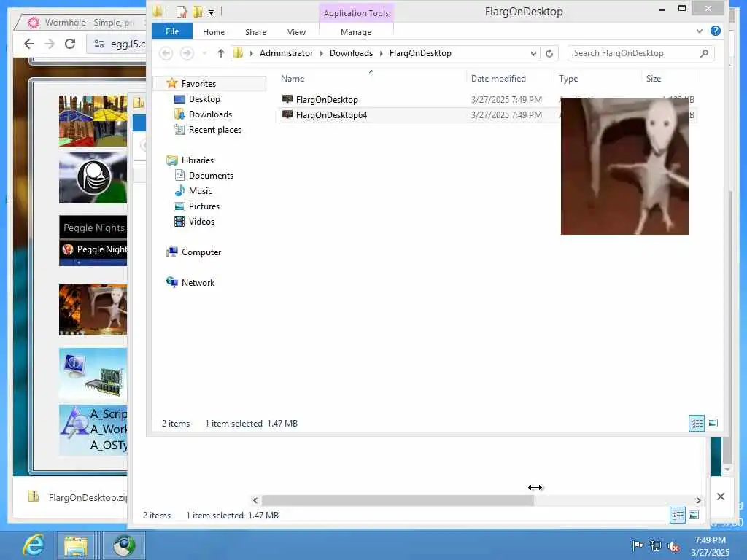
Task: Open Desktop in the navigation pane
Action: 204,99
